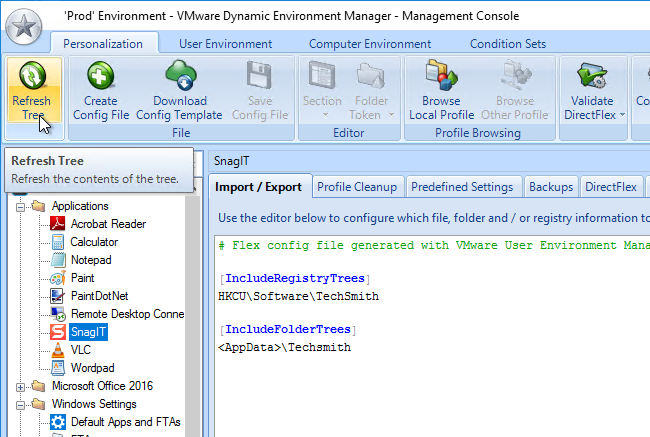Select the Import / Export tab
The height and width of the screenshot is (437, 650).
coord(258,187)
